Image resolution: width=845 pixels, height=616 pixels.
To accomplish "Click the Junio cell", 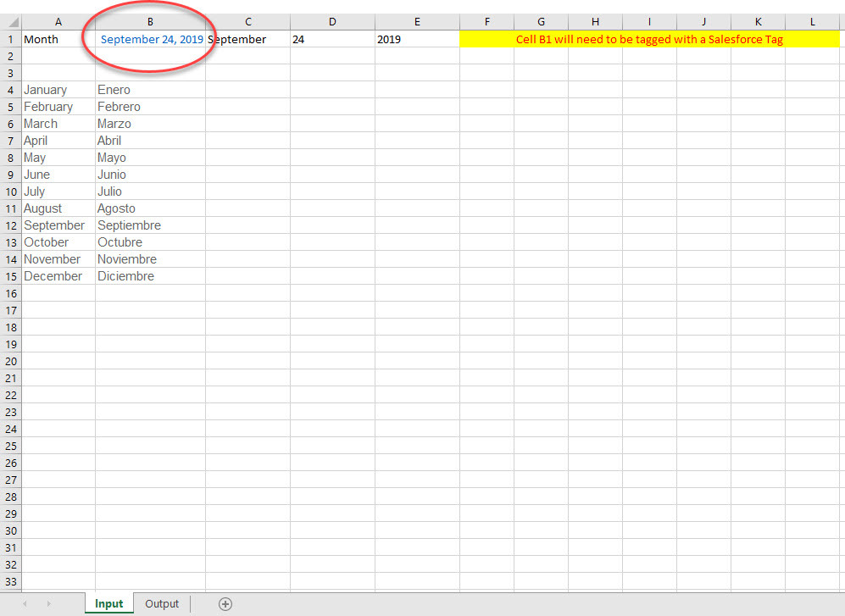I will pyautogui.click(x=150, y=175).
